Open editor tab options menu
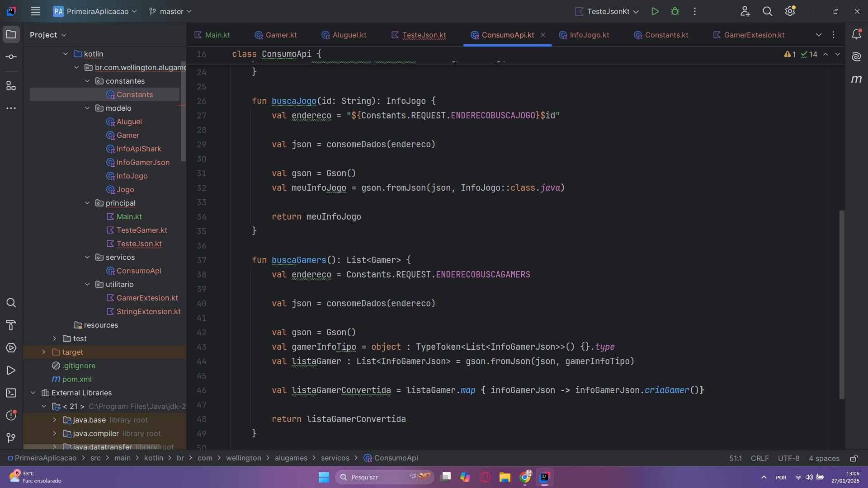868x488 pixels. (x=834, y=35)
